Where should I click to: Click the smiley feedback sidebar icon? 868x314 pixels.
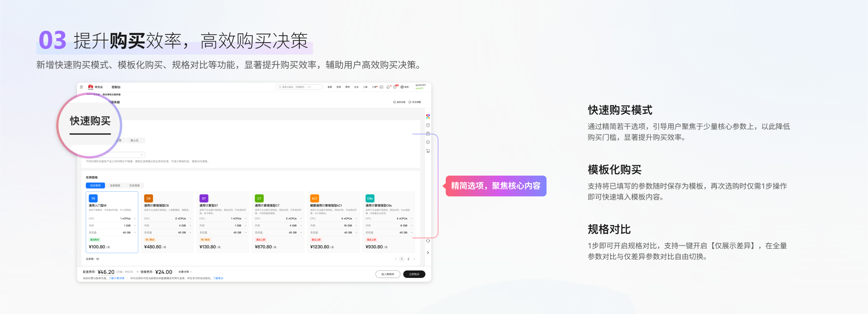pyautogui.click(x=428, y=142)
